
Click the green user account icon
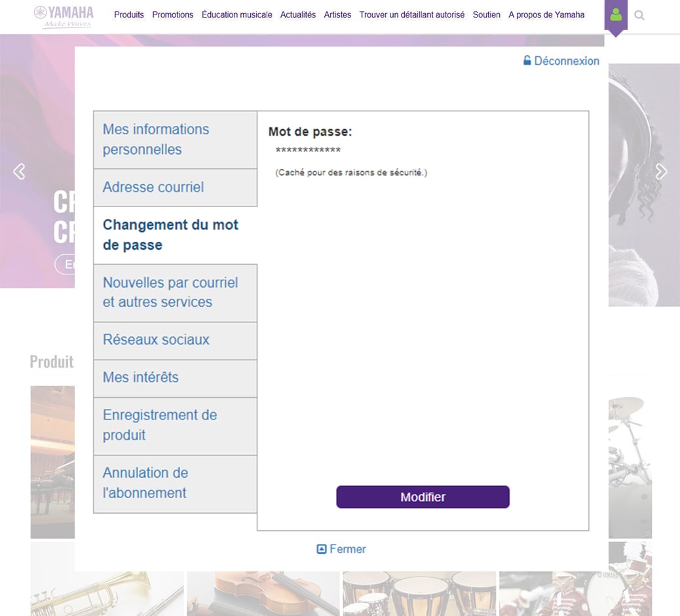tap(616, 15)
